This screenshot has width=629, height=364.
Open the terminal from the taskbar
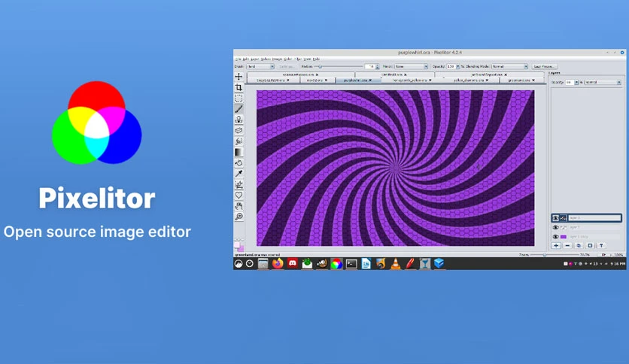pyautogui.click(x=351, y=263)
